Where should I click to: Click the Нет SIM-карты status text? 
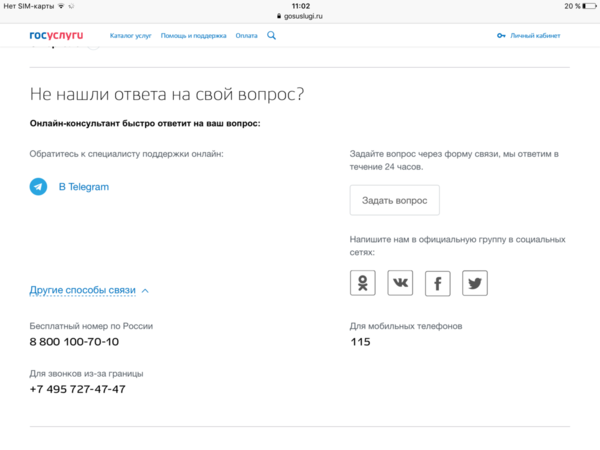coord(29,6)
